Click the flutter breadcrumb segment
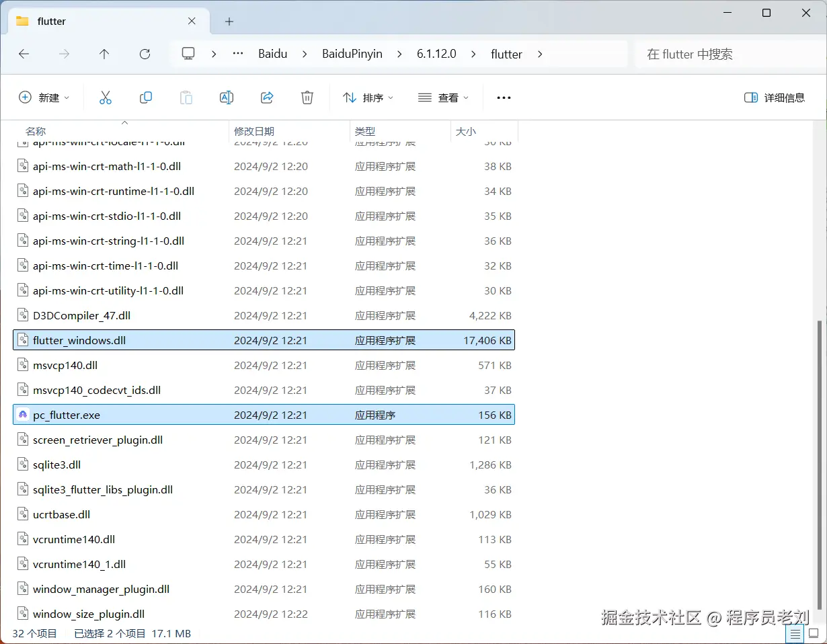The image size is (827, 644). pos(506,54)
